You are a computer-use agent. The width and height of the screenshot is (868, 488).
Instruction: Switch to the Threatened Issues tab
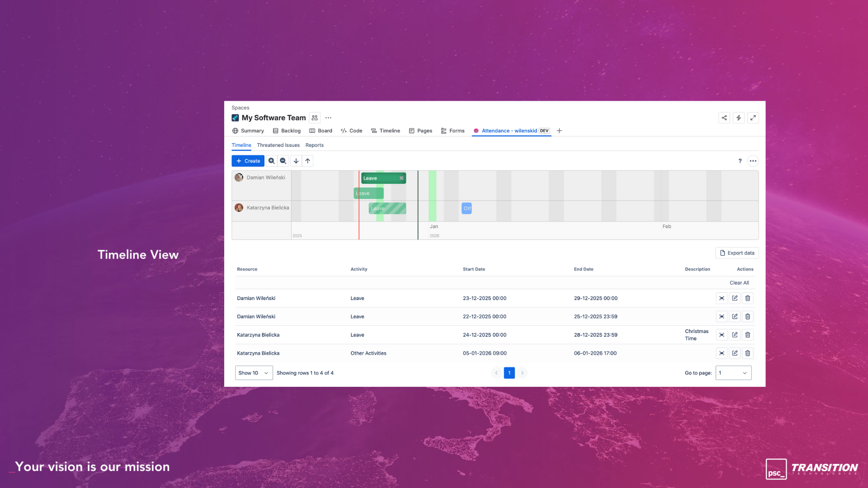(x=278, y=145)
